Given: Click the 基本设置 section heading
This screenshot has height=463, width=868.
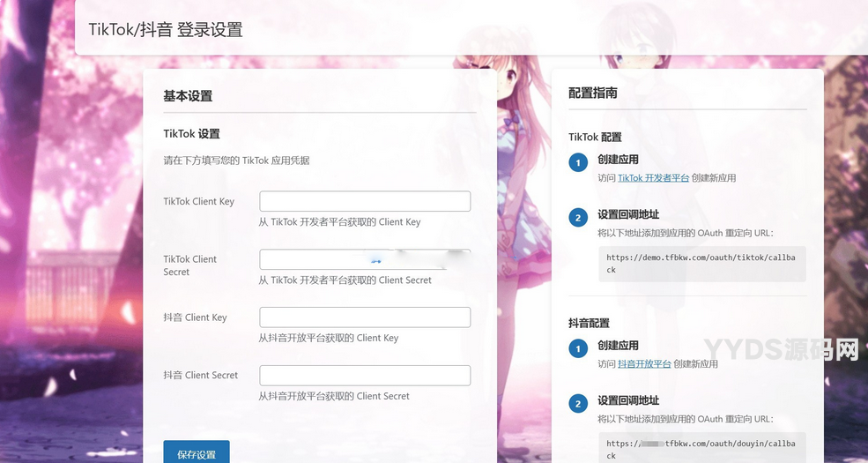Looking at the screenshot, I should [188, 96].
